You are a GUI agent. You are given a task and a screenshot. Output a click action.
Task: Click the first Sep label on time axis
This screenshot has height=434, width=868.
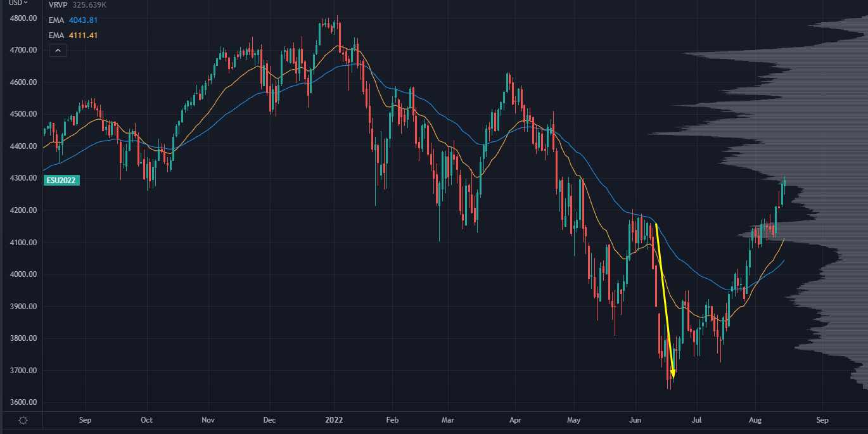[86, 420]
